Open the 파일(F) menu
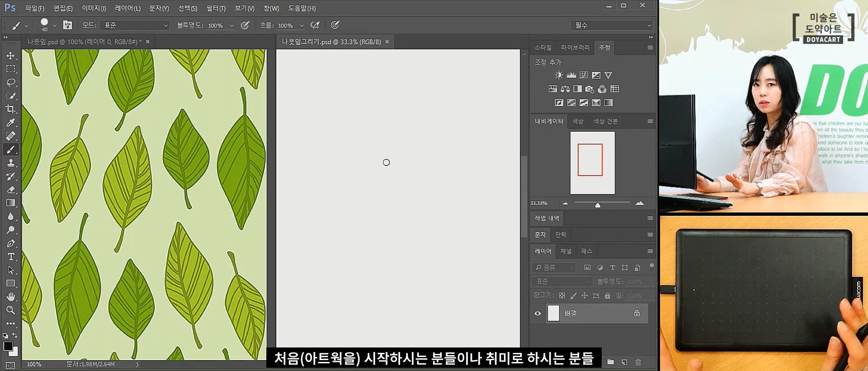 (x=34, y=8)
